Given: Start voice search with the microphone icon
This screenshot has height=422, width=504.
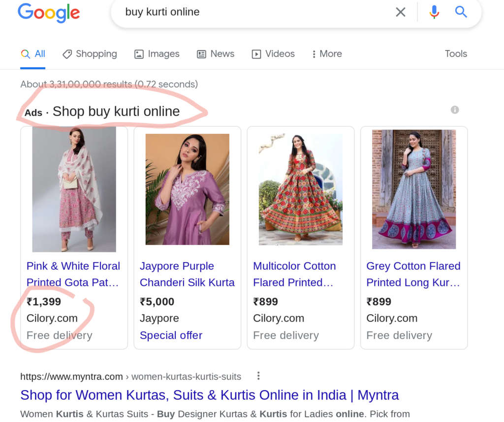Looking at the screenshot, I should tap(434, 12).
